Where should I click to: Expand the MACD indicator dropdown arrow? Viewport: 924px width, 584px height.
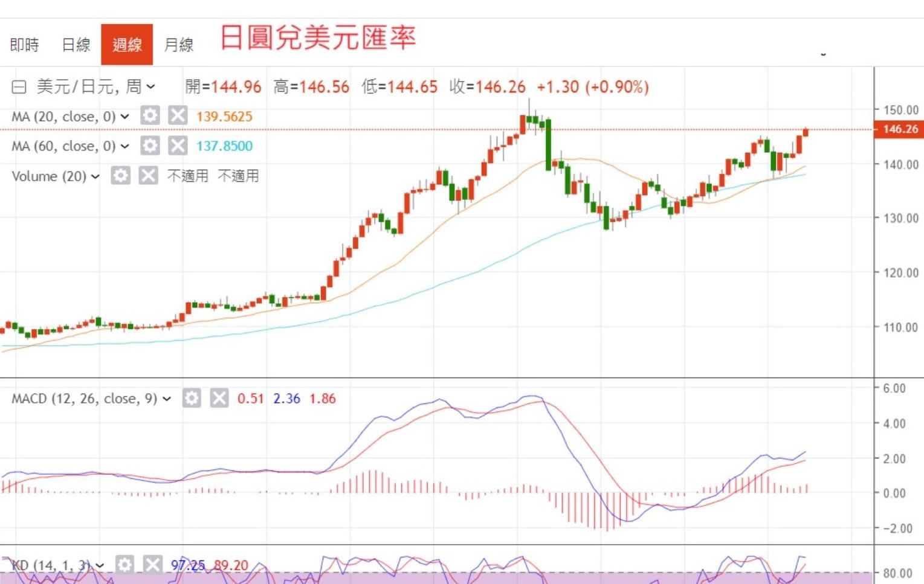(166, 399)
